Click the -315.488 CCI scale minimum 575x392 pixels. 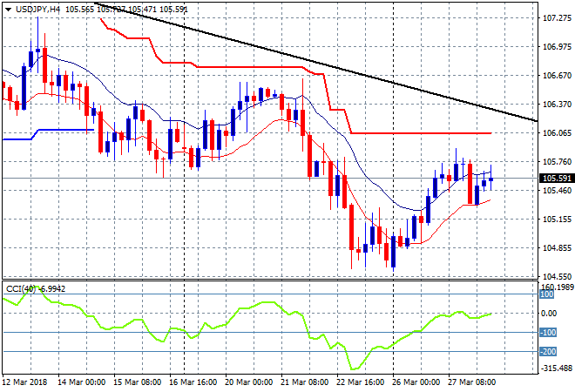point(557,368)
